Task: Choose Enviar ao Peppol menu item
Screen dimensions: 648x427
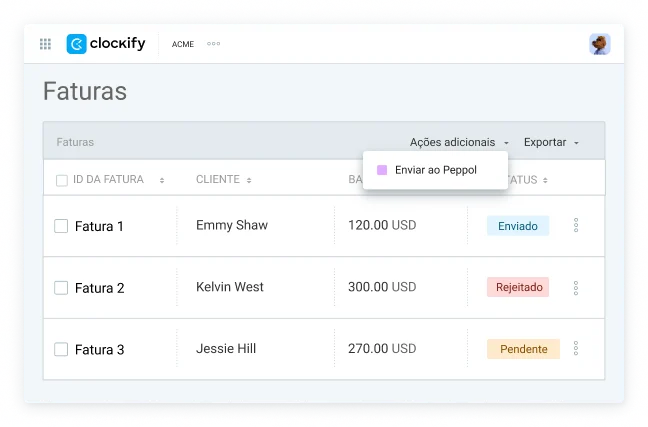Action: (435, 170)
